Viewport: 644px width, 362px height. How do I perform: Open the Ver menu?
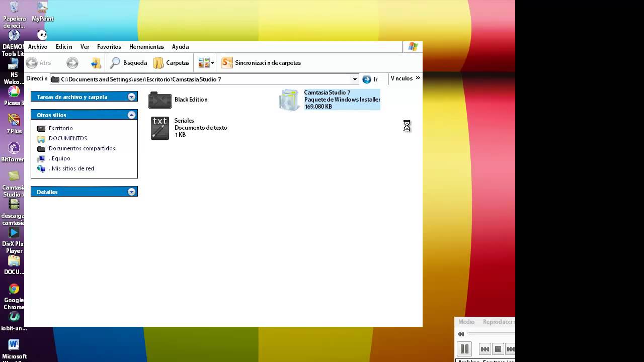click(85, 47)
